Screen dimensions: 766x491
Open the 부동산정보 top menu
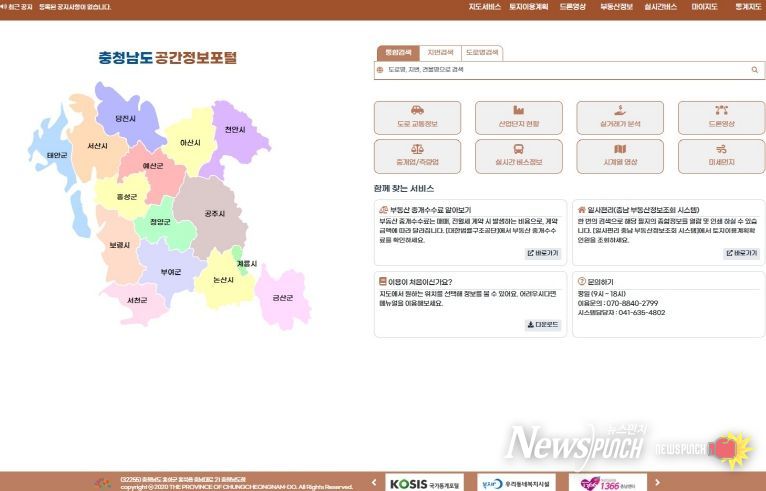616,6
